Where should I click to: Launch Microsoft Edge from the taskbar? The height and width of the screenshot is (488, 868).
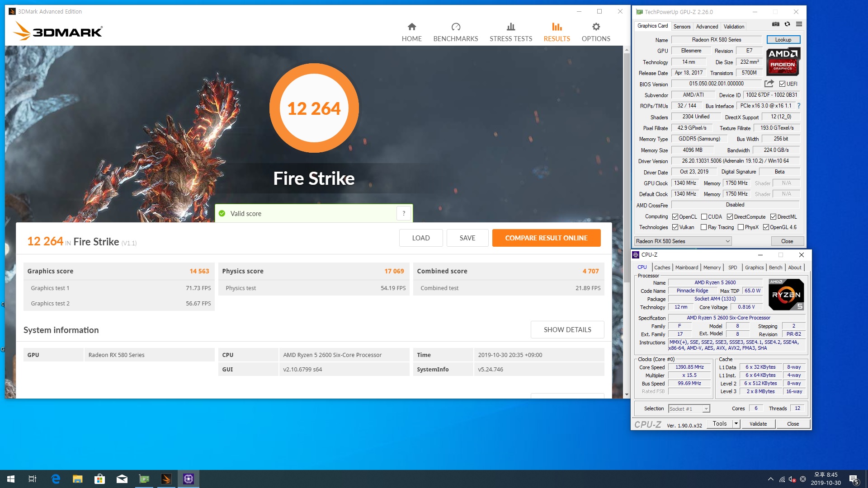[56, 479]
